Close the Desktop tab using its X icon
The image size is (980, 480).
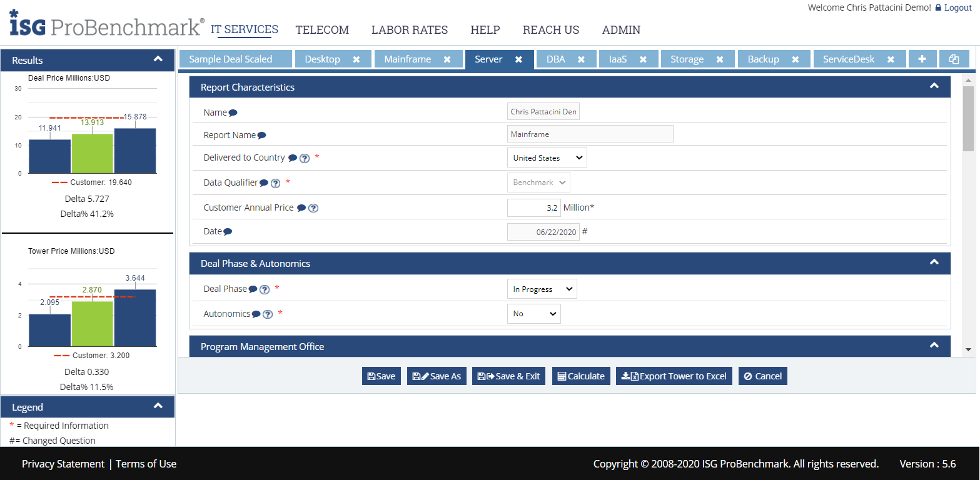click(x=356, y=59)
